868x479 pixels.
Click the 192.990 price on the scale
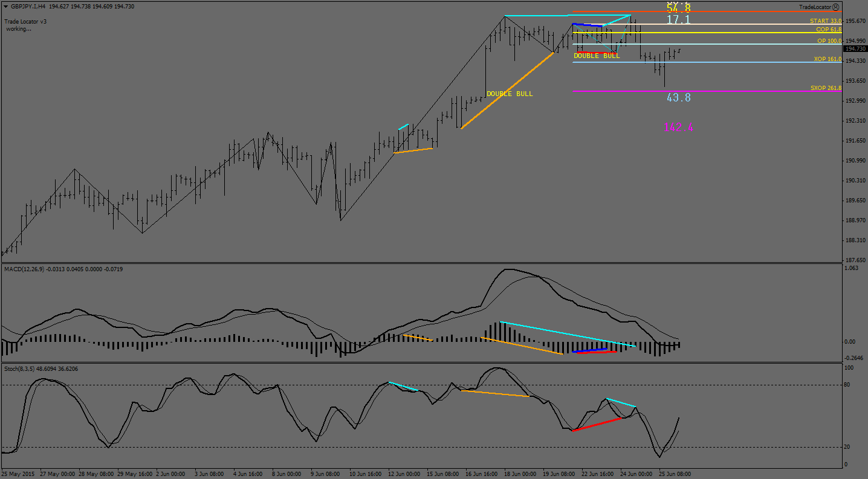tap(855, 101)
